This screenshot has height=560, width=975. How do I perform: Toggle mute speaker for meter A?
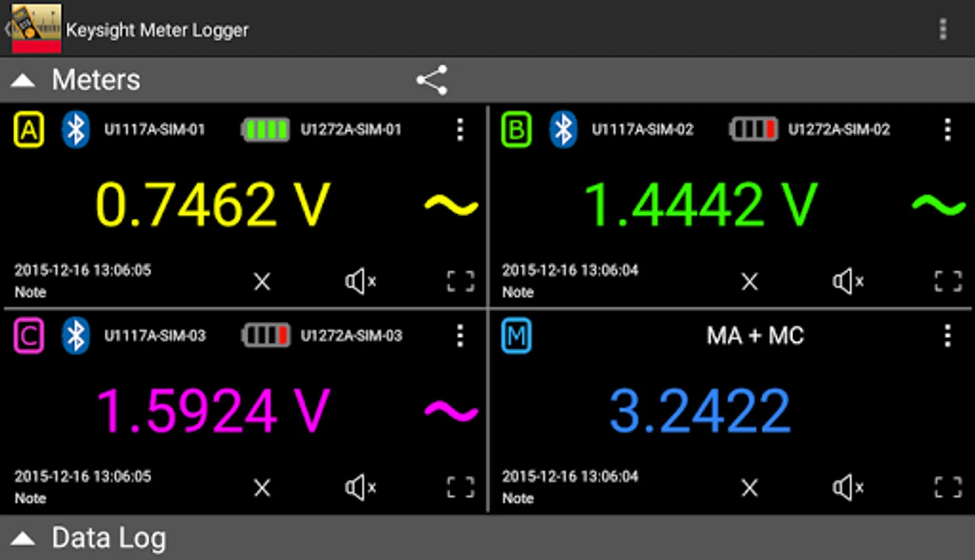point(361,281)
